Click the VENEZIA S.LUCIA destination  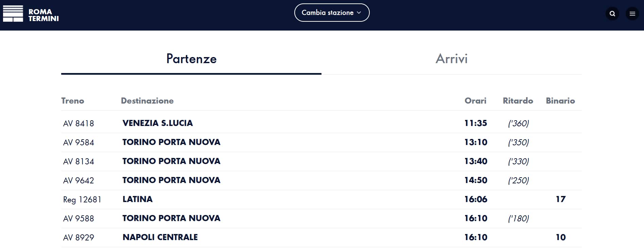coord(158,123)
